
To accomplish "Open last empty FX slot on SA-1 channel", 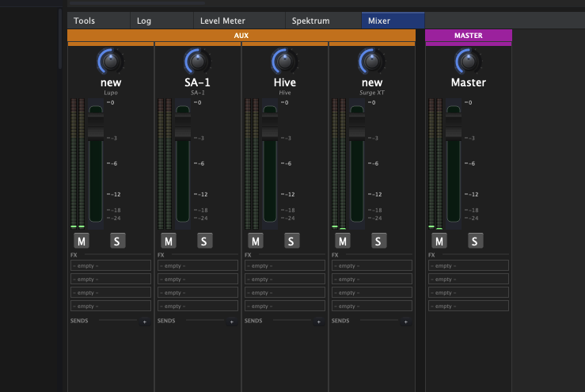I will (198, 306).
